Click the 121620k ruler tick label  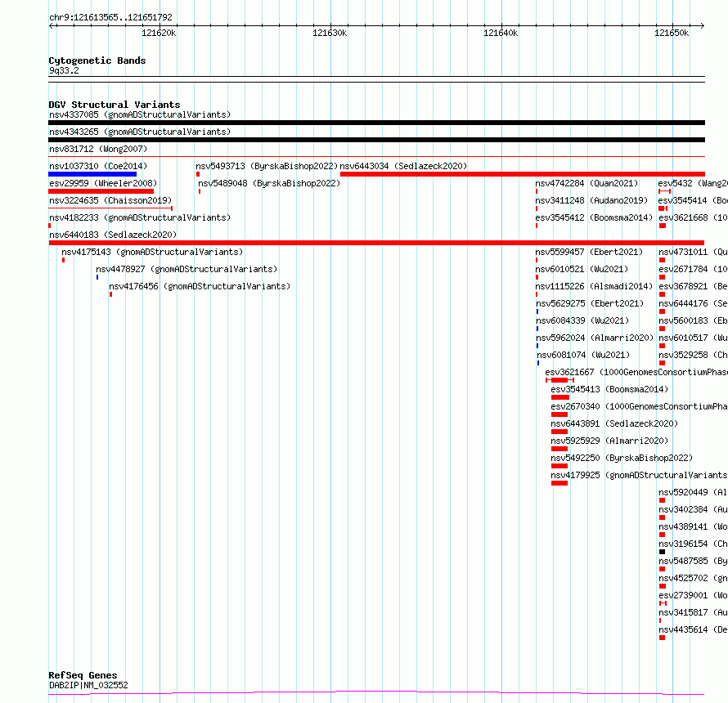click(159, 33)
